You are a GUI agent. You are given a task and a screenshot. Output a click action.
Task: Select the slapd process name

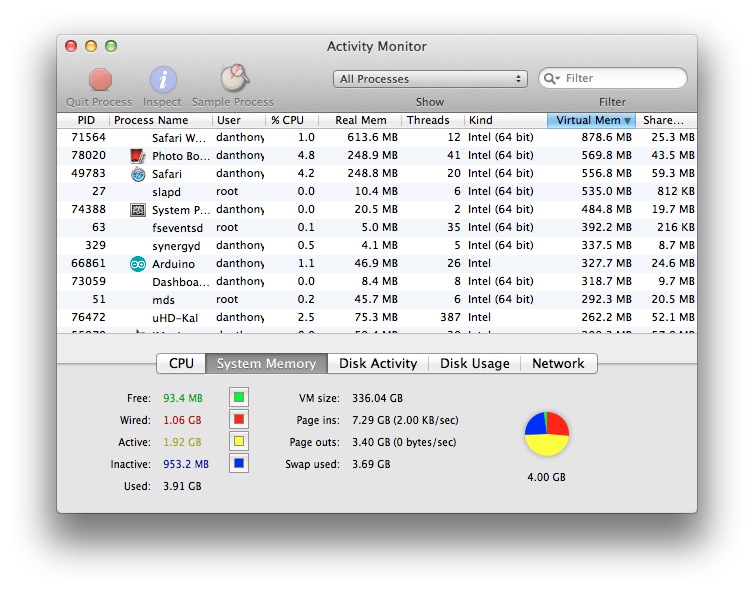click(166, 192)
